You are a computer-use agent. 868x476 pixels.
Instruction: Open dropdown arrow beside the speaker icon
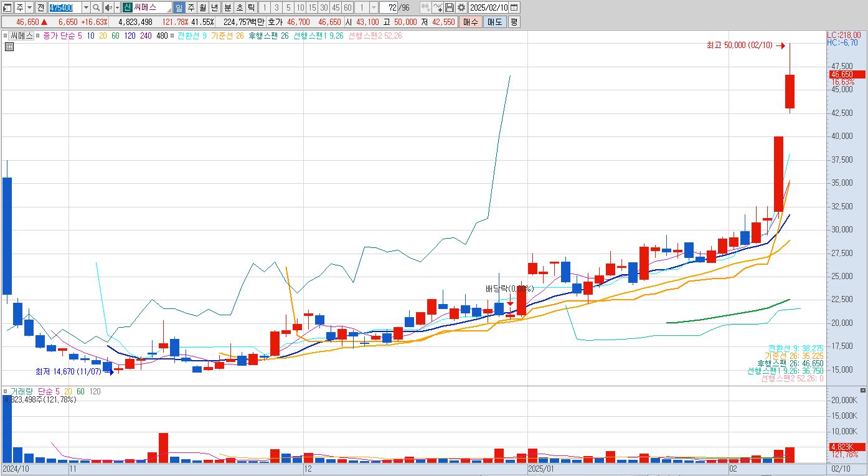pyautogui.click(x=116, y=7)
